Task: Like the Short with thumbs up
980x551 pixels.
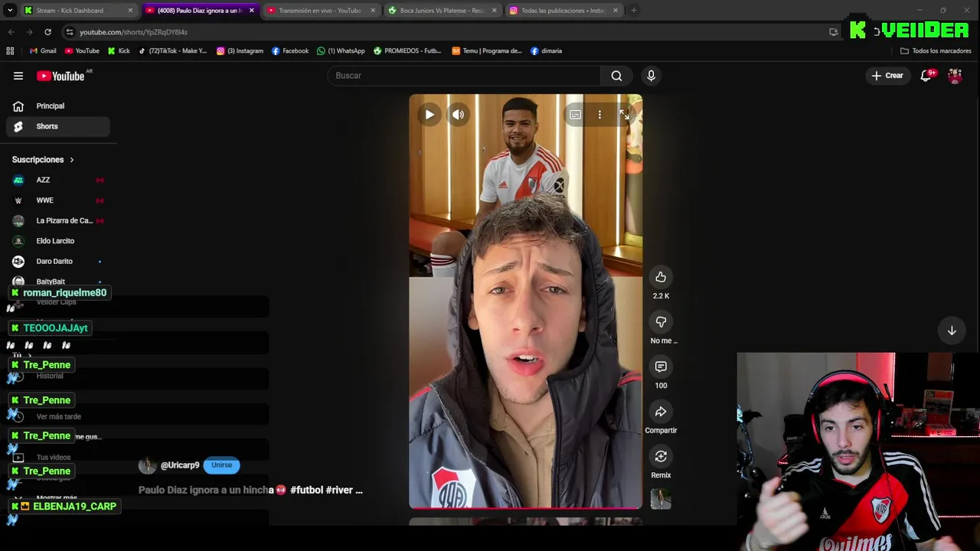Action: coord(661,277)
